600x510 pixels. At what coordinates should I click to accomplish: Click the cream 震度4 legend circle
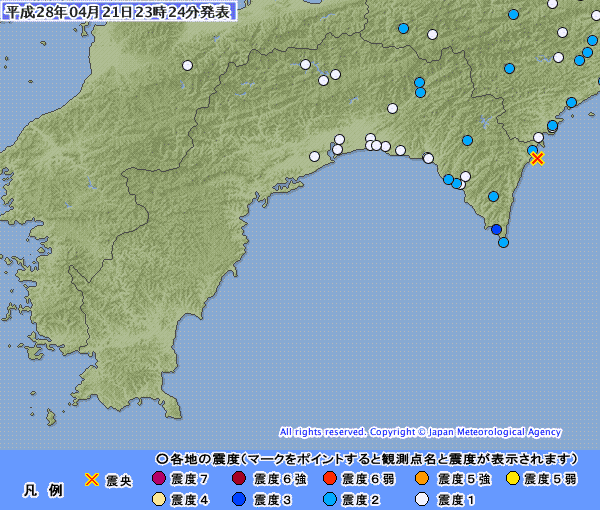click(158, 499)
